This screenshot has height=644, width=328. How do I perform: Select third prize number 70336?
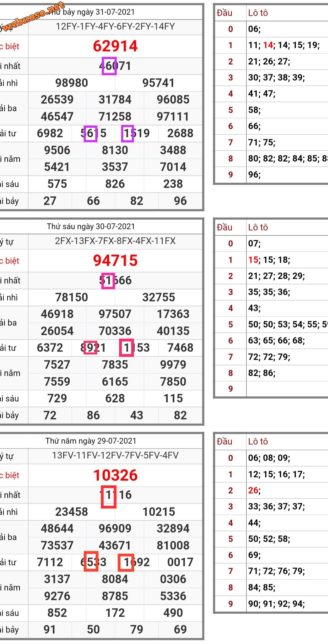click(x=115, y=331)
